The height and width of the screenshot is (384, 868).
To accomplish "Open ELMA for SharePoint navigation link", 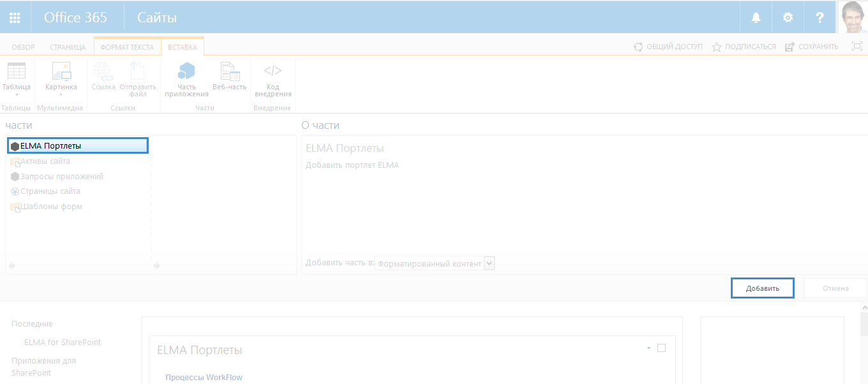I will coord(63,343).
